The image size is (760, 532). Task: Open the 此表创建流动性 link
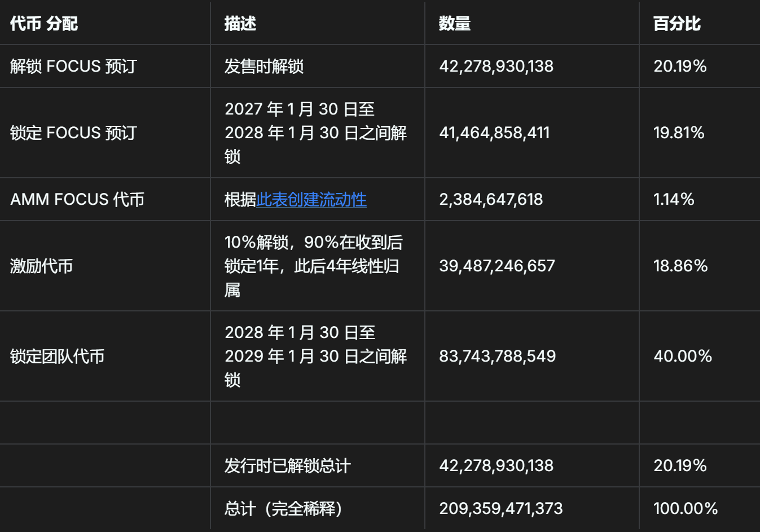(311, 200)
